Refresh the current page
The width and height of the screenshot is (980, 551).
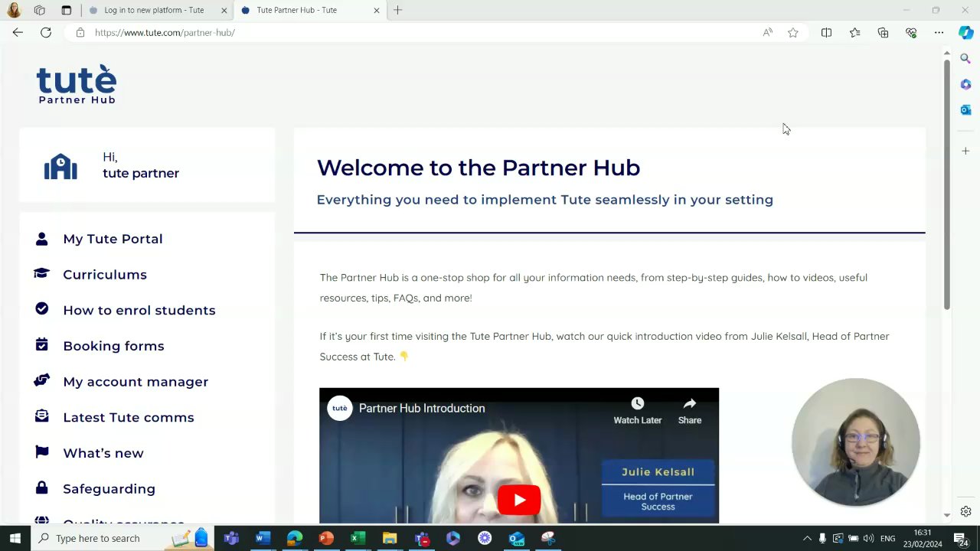pyautogui.click(x=46, y=32)
